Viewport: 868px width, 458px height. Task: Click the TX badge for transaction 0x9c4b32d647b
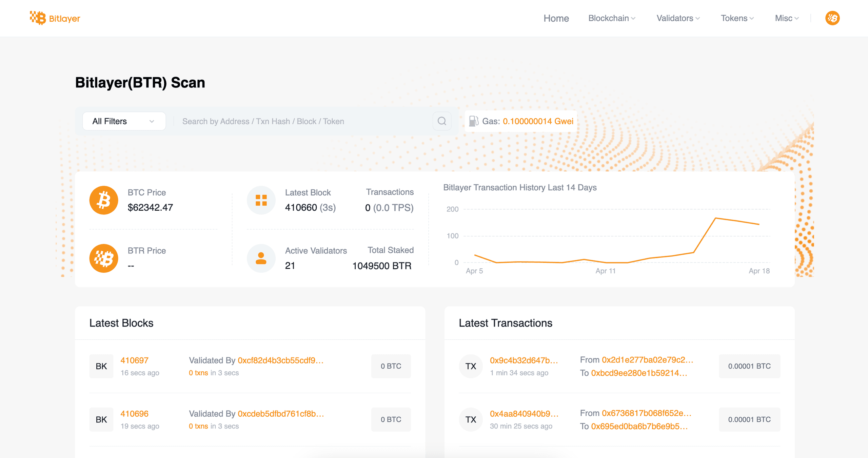(471, 366)
